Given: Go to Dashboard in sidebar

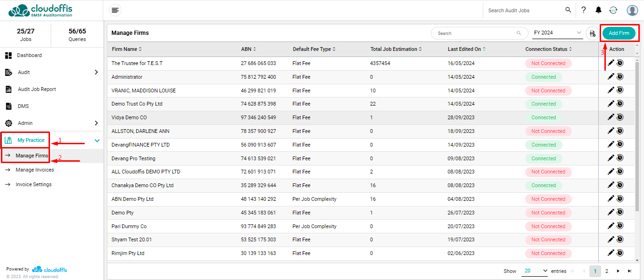Looking at the screenshot, I should [x=29, y=55].
